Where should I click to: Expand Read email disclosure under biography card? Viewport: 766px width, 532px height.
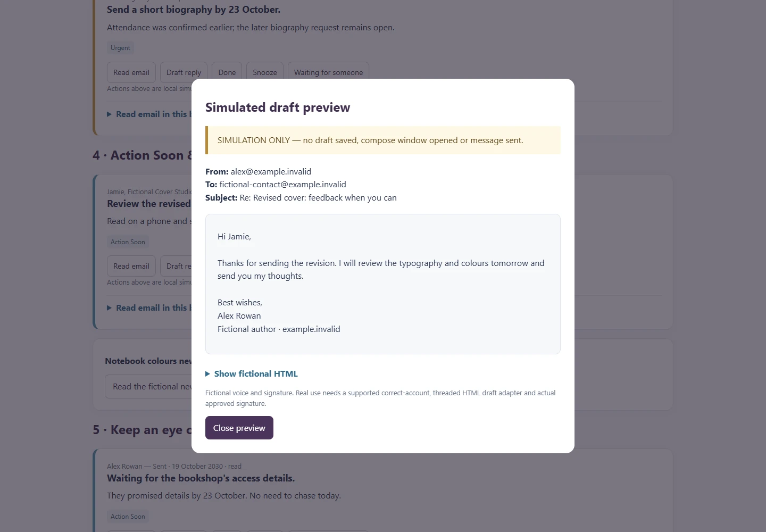click(x=149, y=114)
